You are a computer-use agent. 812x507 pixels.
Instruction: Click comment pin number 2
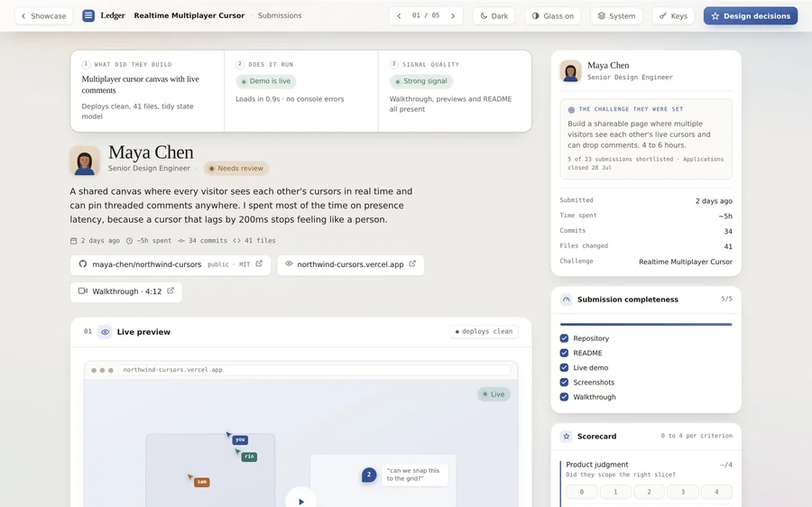tap(369, 475)
